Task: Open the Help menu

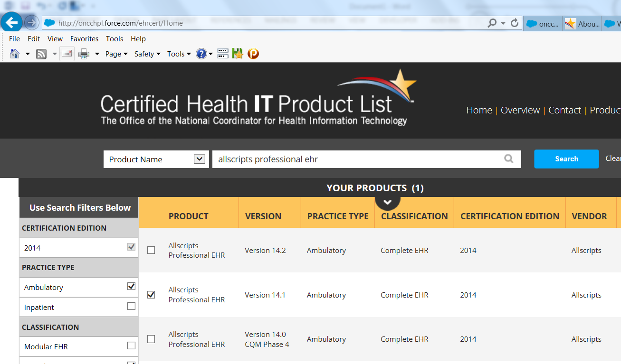Action: coord(138,39)
